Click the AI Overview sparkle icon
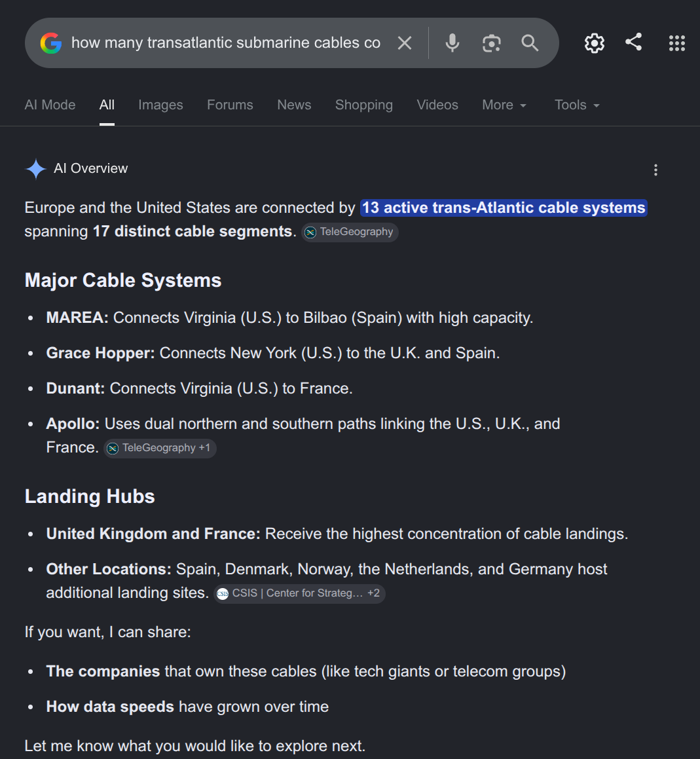Image resolution: width=700 pixels, height=759 pixels. point(36,169)
